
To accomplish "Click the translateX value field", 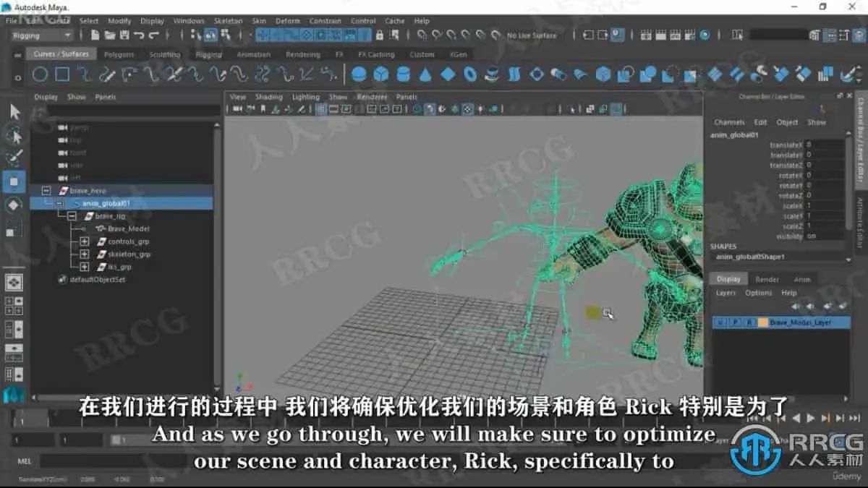I will pos(825,145).
